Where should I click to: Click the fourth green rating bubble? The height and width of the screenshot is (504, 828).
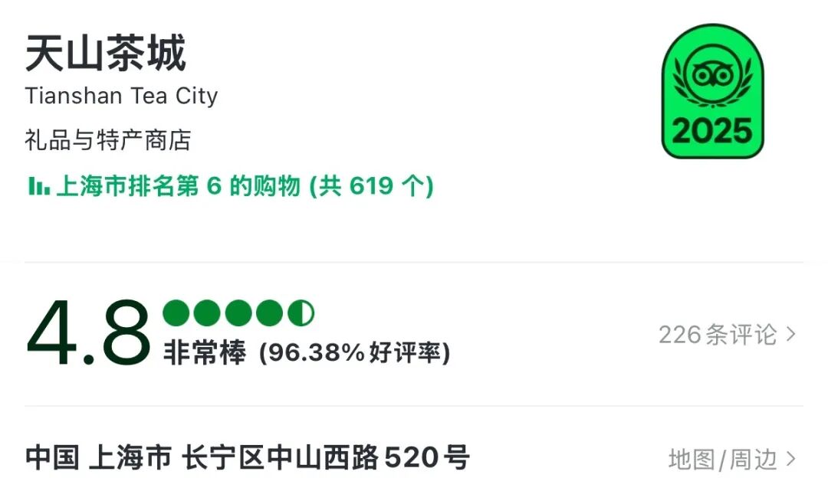(270, 313)
